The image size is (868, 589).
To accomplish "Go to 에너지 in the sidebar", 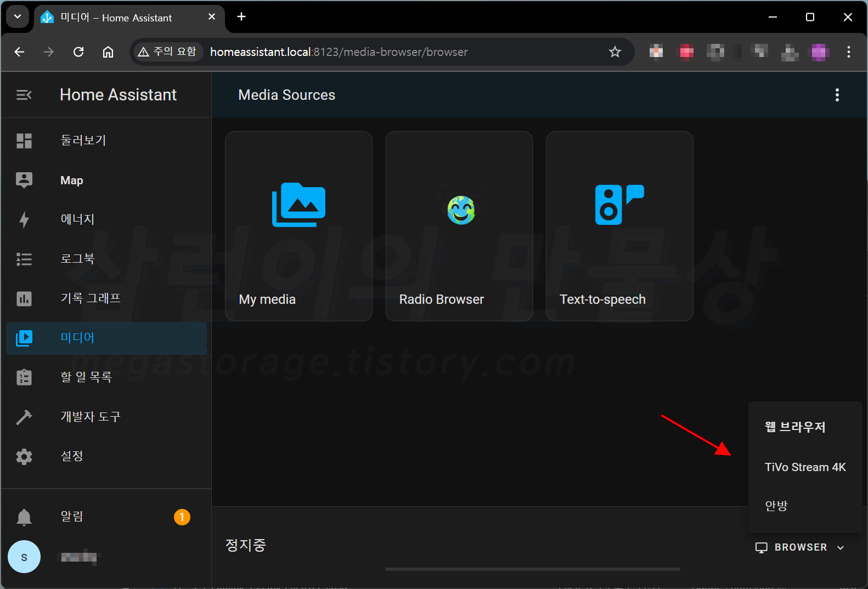I will (106, 220).
